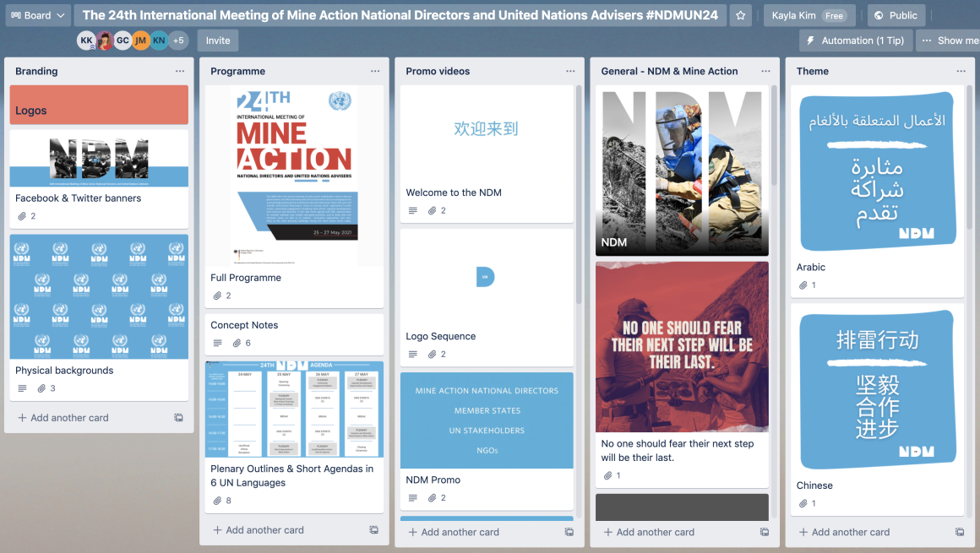Click the KK member avatar
The width and height of the screenshot is (980, 553).
86,41
